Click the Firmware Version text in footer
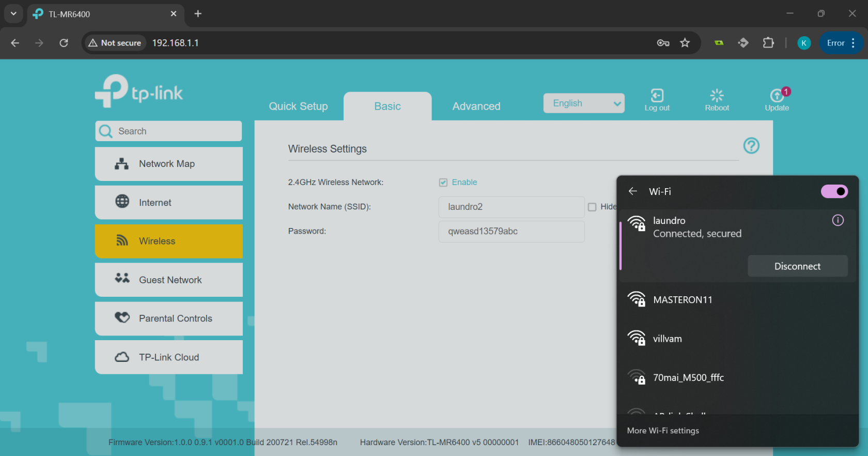 tap(223, 443)
